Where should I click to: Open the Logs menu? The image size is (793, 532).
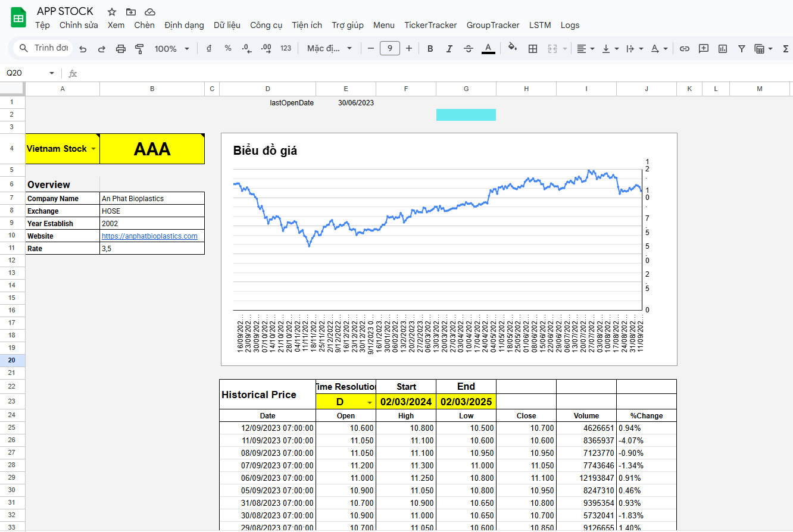[x=570, y=25]
